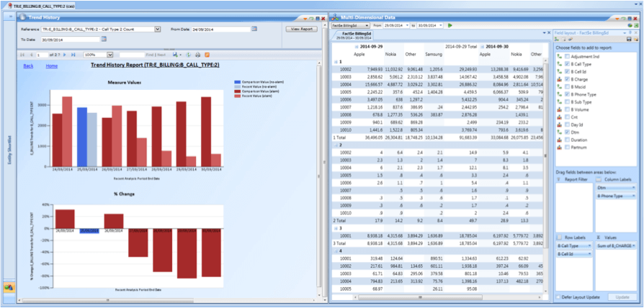The height and width of the screenshot is (308, 644).
Task: Open the To Date calendar picker
Action: point(104,40)
